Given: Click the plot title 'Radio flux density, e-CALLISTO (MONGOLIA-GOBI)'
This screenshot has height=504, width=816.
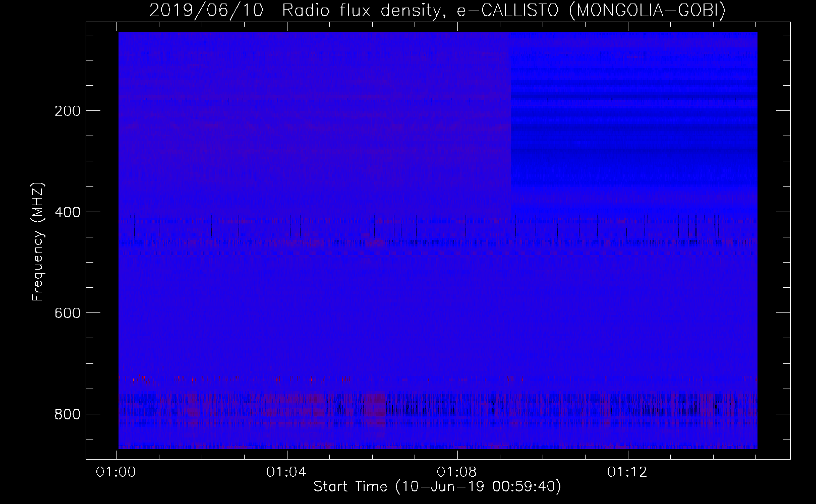Looking at the screenshot, I should (503, 11).
